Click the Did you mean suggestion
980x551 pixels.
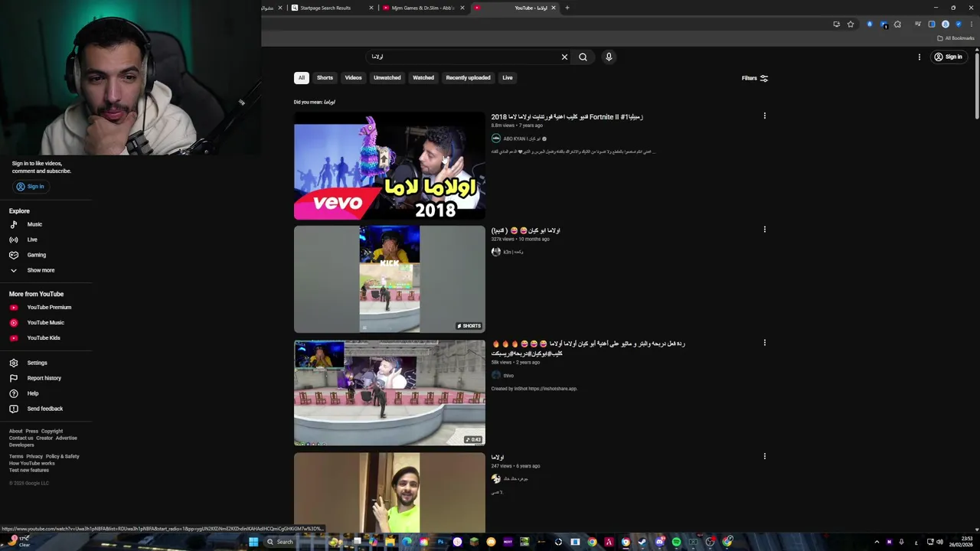coord(329,102)
